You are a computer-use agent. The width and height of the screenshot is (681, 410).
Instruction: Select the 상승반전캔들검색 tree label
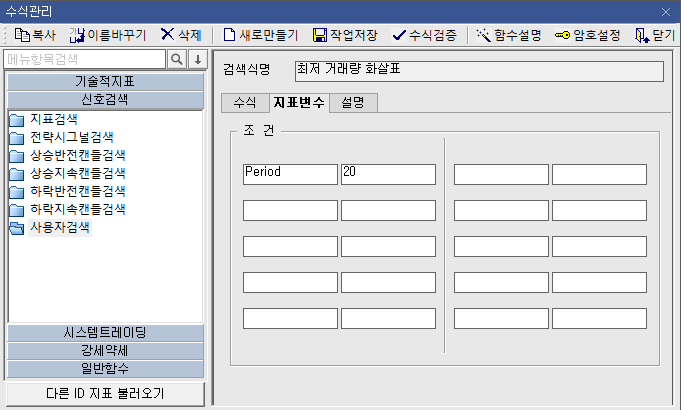coord(78,155)
